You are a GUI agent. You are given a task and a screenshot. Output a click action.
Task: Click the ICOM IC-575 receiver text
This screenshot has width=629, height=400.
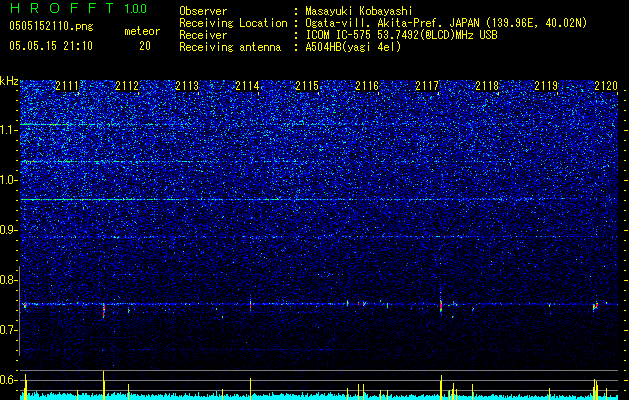pyautogui.click(x=401, y=35)
